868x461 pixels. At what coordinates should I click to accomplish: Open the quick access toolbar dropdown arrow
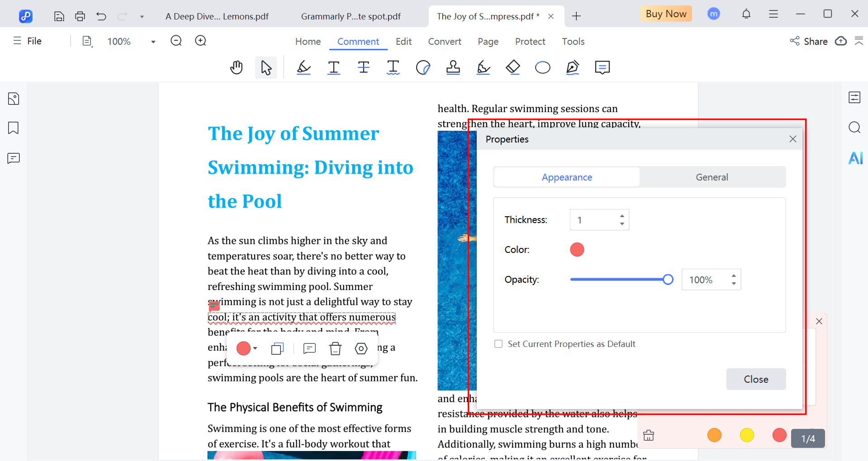tap(142, 17)
